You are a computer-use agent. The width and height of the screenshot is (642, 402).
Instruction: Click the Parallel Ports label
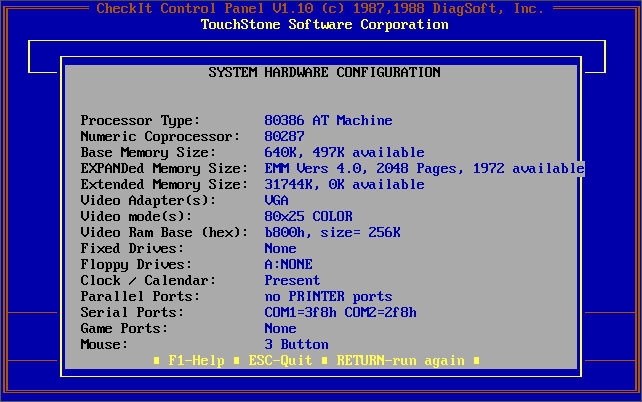[x=140, y=296]
